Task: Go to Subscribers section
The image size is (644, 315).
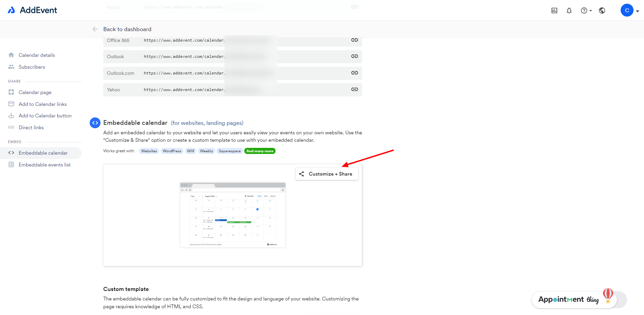Action: point(32,67)
